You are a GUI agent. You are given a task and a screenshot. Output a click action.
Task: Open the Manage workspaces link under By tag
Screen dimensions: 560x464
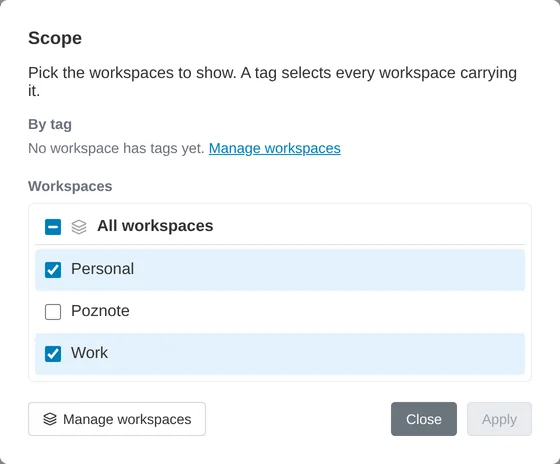point(275,148)
